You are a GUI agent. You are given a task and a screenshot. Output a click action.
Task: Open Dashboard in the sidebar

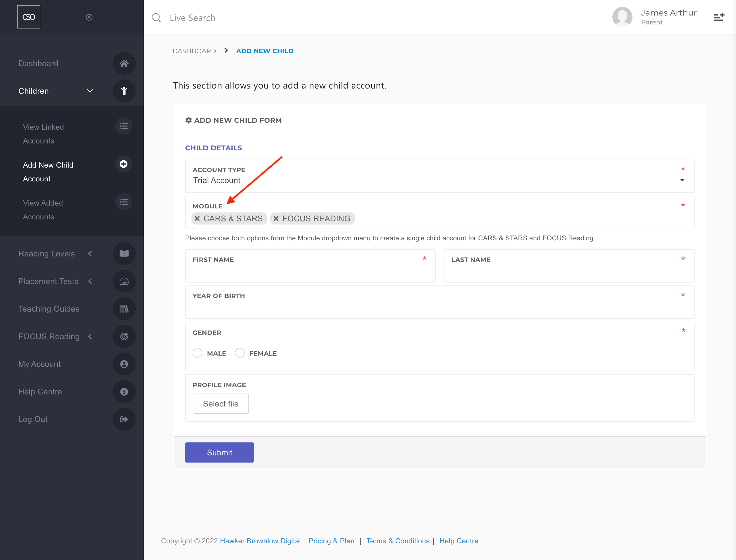coord(38,63)
